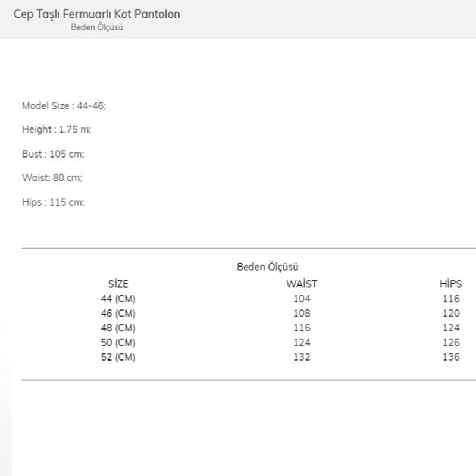Click waist value 132 in the table
The height and width of the screenshot is (476, 476).
tap(302, 357)
